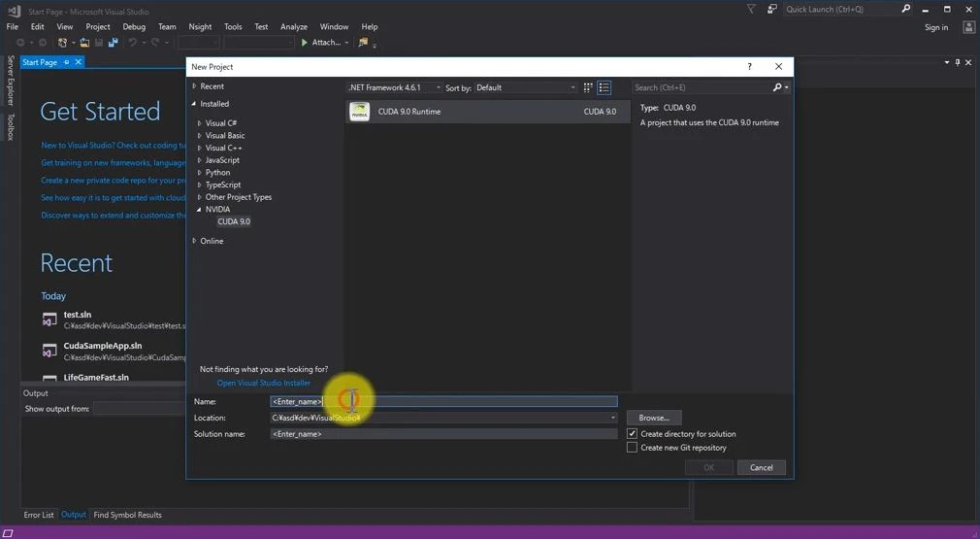Click the Find in Files toolbar icon
Image resolution: width=980 pixels, height=539 pixels.
363,43
